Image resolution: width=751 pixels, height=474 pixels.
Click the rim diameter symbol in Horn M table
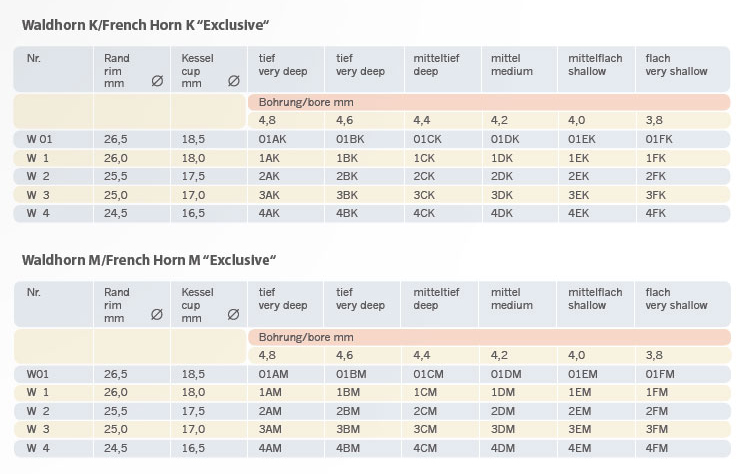click(x=156, y=315)
